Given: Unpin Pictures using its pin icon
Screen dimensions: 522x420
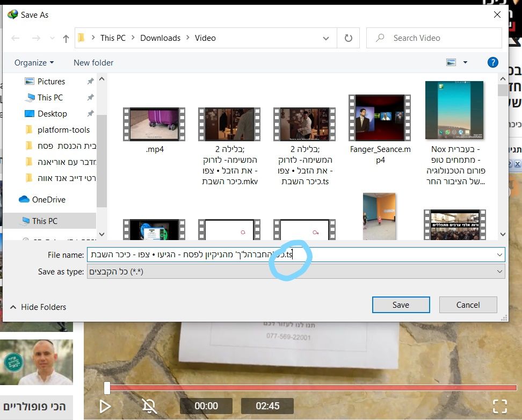Looking at the screenshot, I should [x=90, y=81].
